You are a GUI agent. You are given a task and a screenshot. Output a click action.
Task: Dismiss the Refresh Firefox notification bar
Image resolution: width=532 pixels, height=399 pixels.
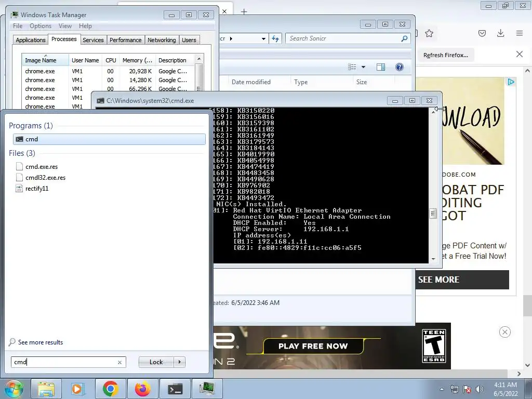click(520, 54)
